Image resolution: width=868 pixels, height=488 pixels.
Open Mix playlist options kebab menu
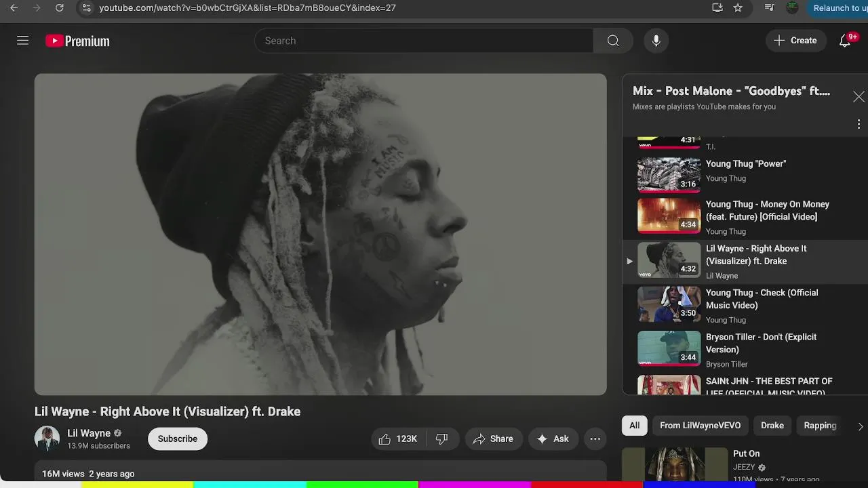click(x=859, y=124)
